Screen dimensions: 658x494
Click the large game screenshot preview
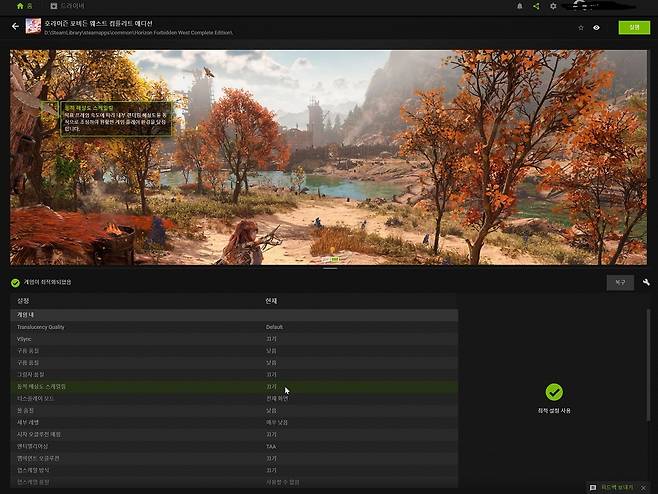pos(329,157)
